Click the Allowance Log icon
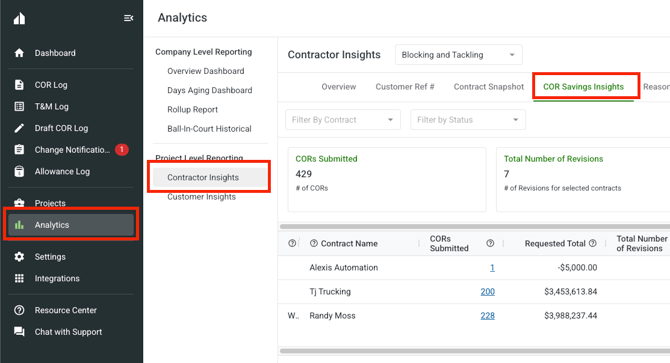Screen dimensions: 670x363 pyautogui.click(x=19, y=171)
